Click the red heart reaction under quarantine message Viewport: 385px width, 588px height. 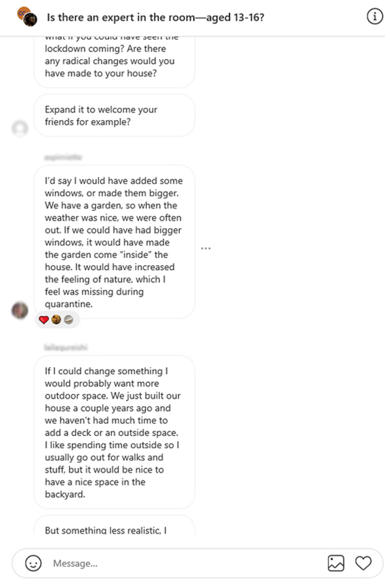coord(44,320)
